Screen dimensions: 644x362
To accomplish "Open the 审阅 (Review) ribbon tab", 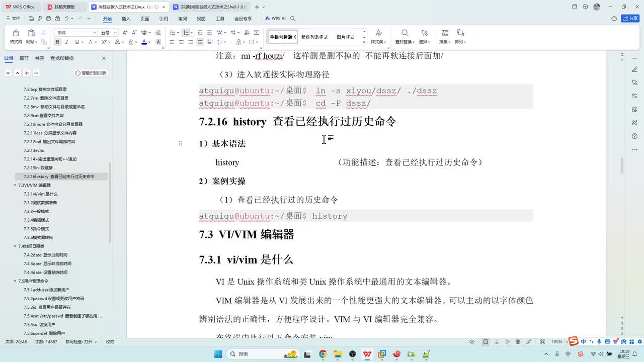I will [182, 19].
